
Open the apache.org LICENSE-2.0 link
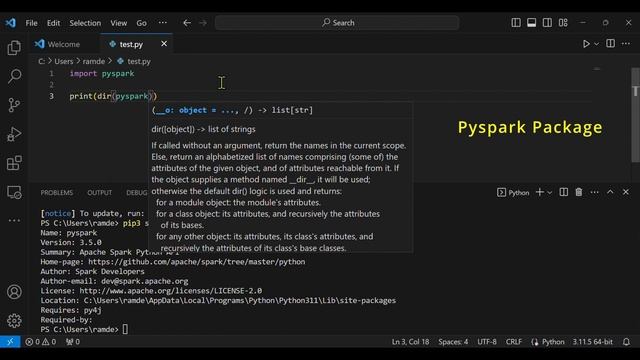[171, 291]
